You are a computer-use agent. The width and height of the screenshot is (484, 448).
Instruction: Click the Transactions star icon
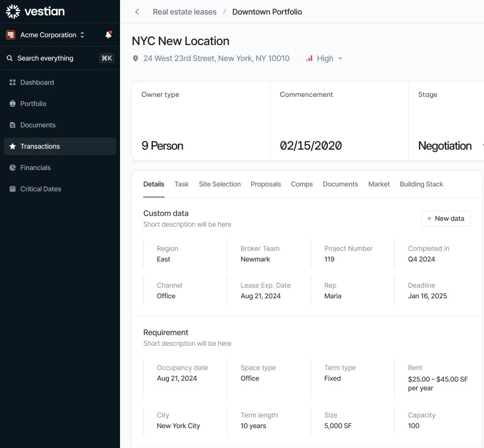13,146
